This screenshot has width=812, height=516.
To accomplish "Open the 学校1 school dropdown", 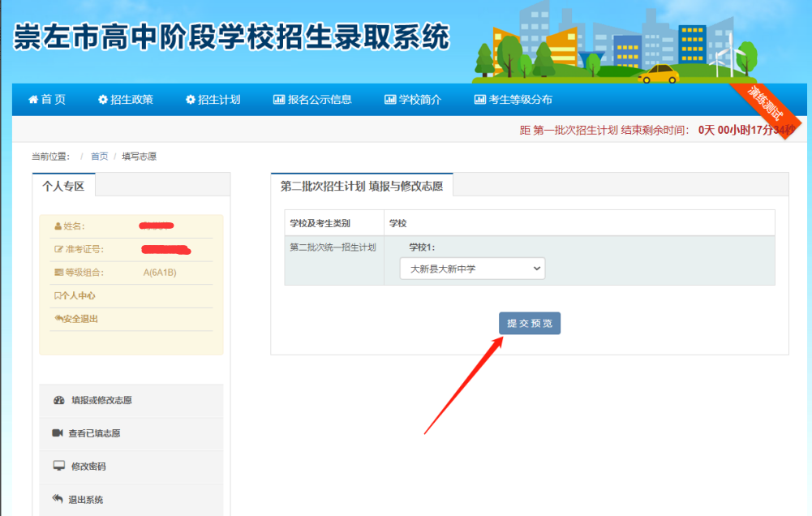I will pyautogui.click(x=472, y=269).
